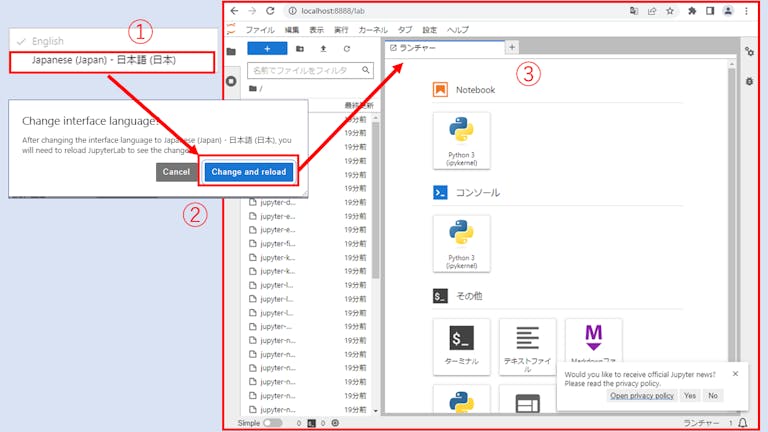Image resolution: width=768 pixels, height=432 pixels.
Task: Select Japanese (Japan) language option
Action: (112, 62)
